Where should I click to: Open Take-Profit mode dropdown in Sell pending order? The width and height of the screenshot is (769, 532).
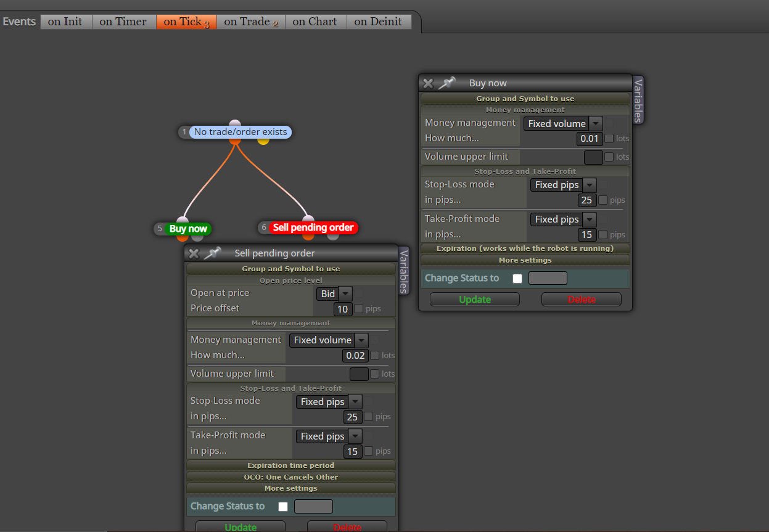point(329,436)
